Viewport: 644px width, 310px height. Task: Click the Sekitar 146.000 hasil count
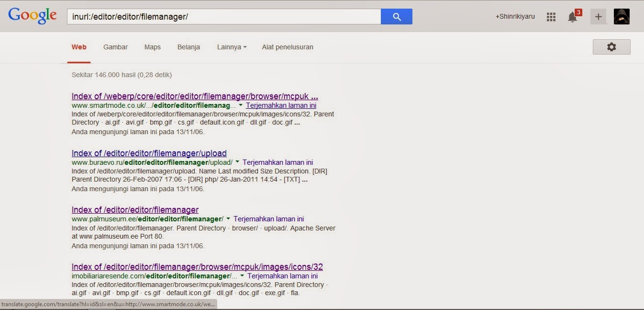(122, 75)
